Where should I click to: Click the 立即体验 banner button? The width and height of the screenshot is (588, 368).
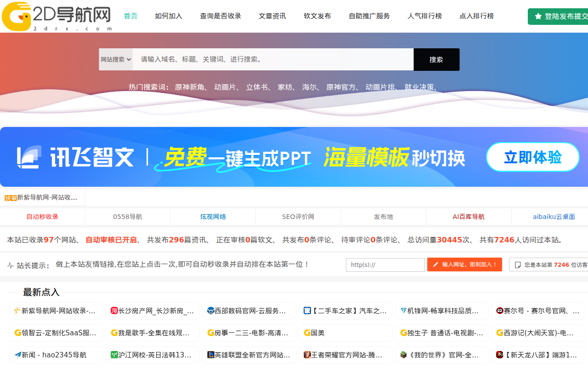pos(532,157)
